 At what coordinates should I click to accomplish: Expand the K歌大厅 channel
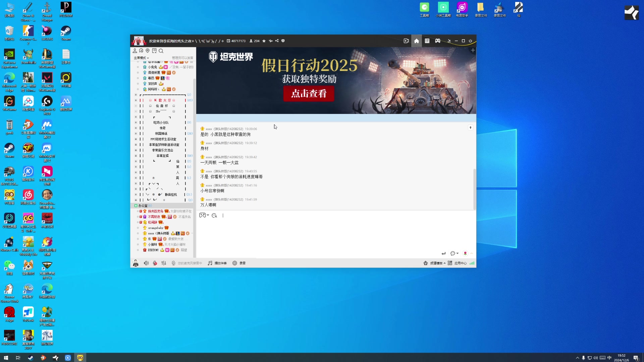tap(136, 100)
